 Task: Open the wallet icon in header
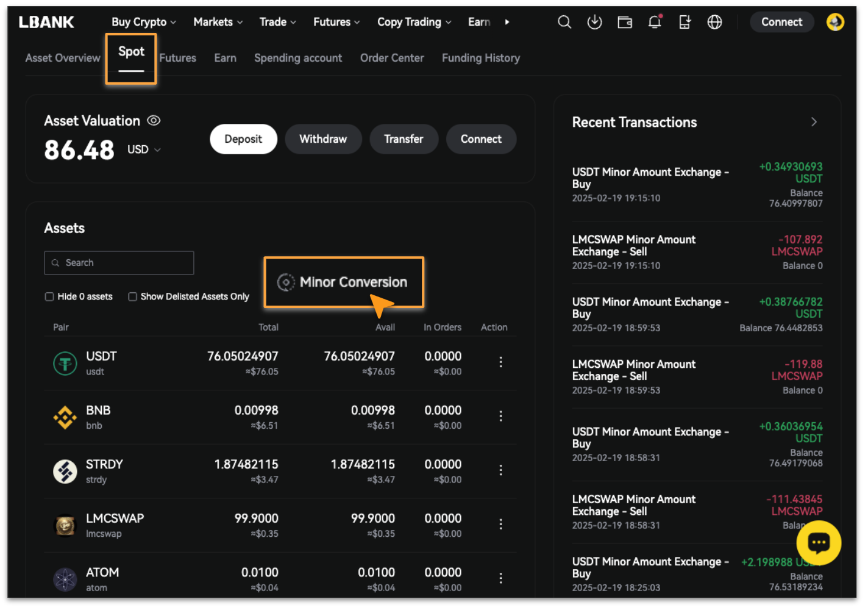pyautogui.click(x=625, y=23)
